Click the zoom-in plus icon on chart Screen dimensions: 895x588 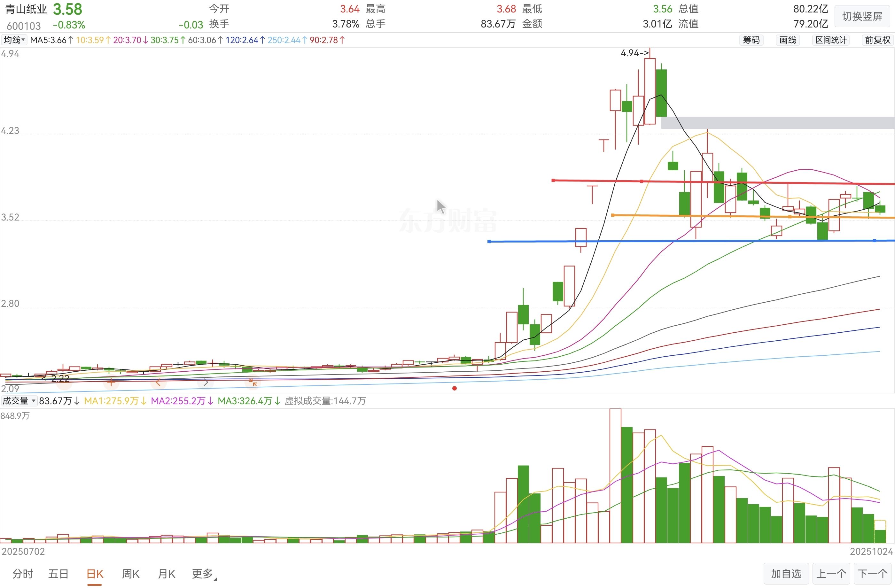111,383
